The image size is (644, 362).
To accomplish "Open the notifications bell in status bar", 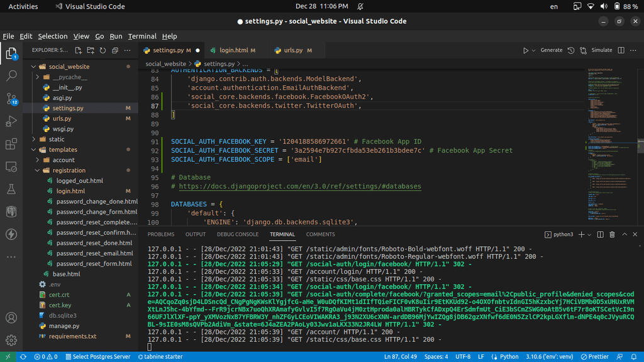I will pyautogui.click(x=634, y=357).
